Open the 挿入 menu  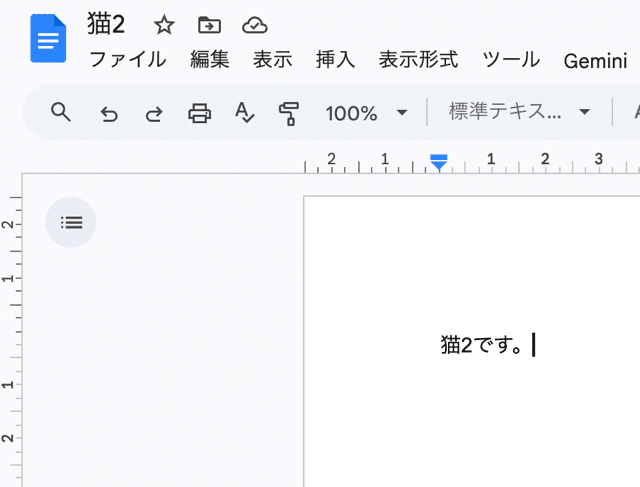[x=336, y=60]
